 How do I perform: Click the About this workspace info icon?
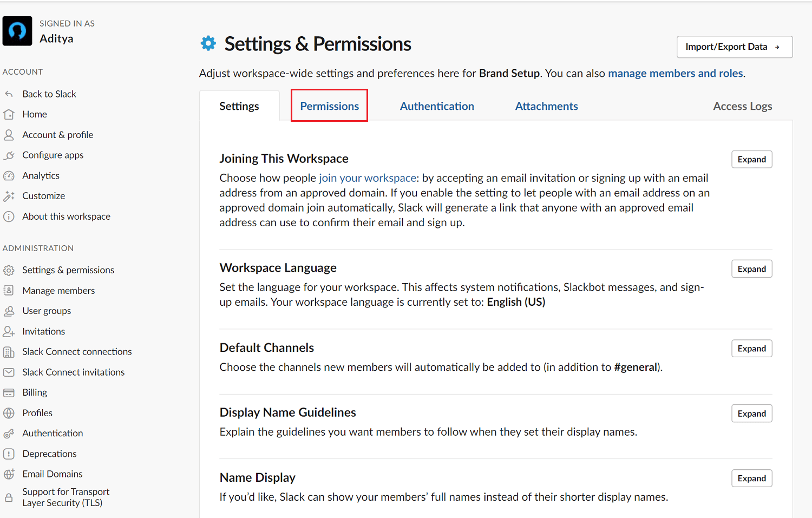tap(9, 217)
